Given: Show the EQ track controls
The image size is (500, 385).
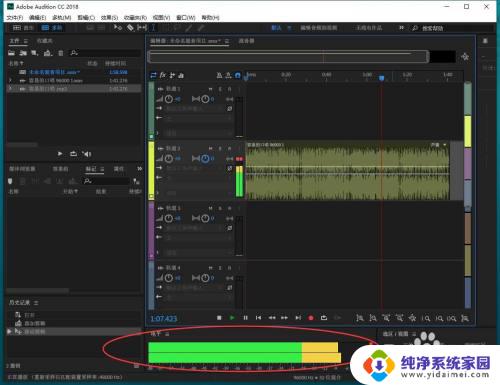Looking at the screenshot, I should (x=181, y=75).
